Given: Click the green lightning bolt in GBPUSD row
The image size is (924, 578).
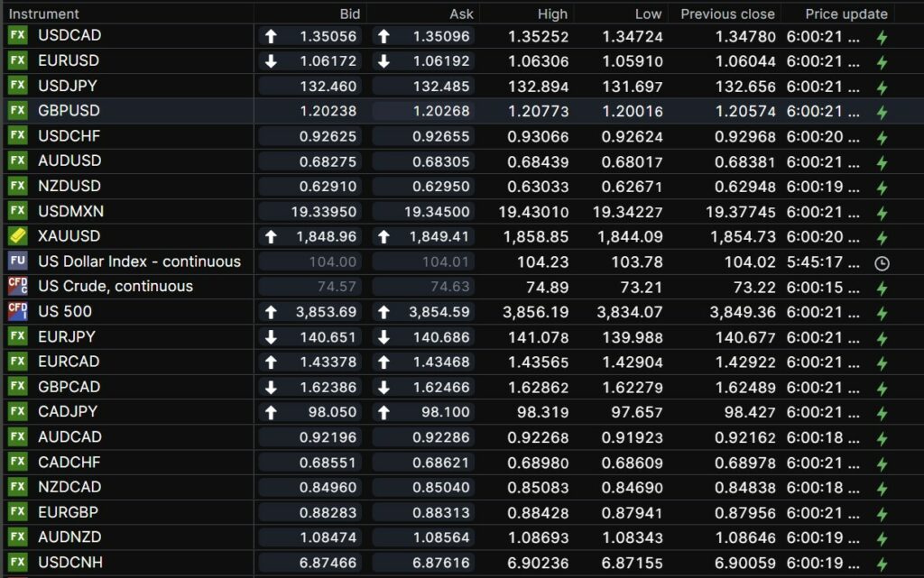Looking at the screenshot, I should [882, 113].
